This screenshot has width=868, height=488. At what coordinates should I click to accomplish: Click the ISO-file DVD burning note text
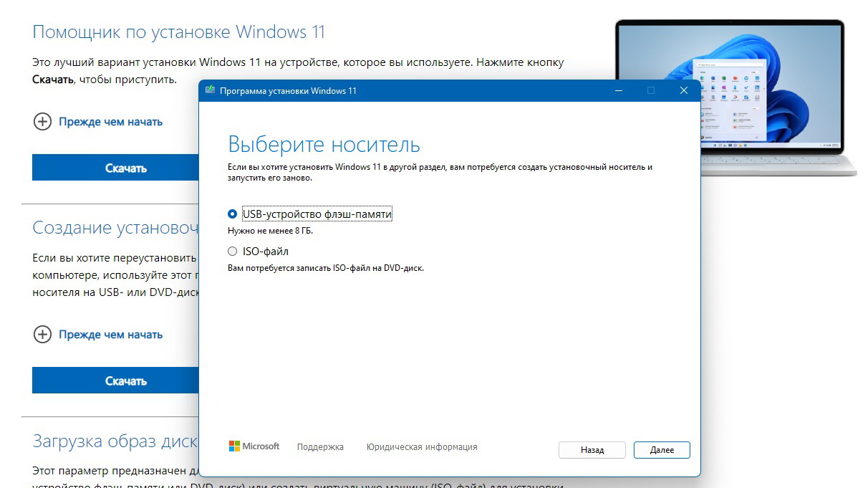pyautogui.click(x=326, y=268)
